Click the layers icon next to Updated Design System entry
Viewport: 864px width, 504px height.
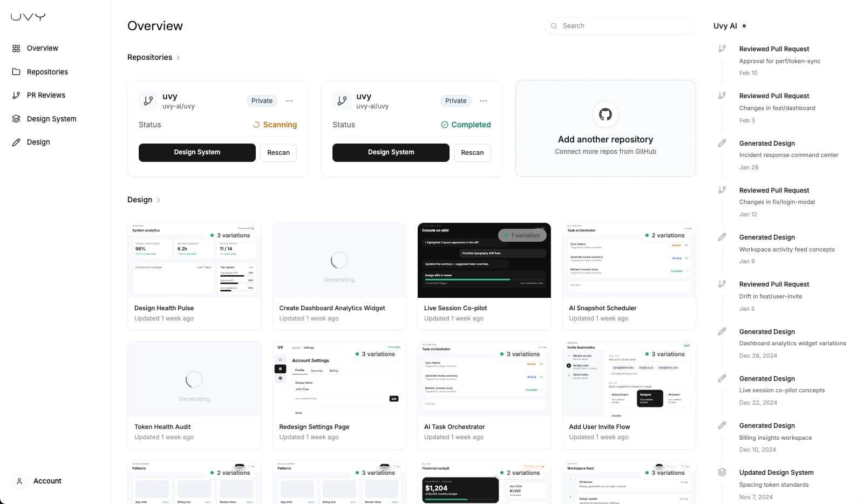(x=723, y=472)
